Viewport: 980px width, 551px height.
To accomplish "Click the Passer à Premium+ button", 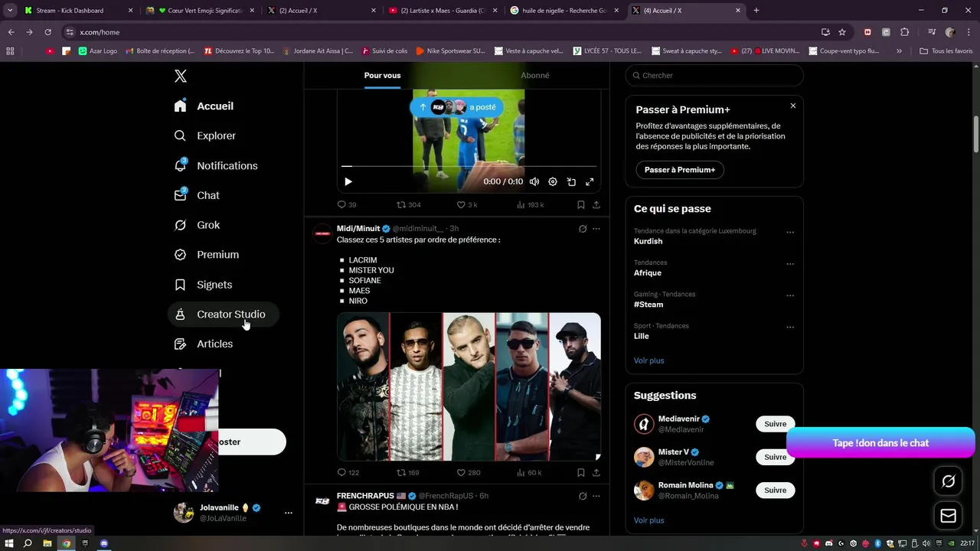I will 680,170.
